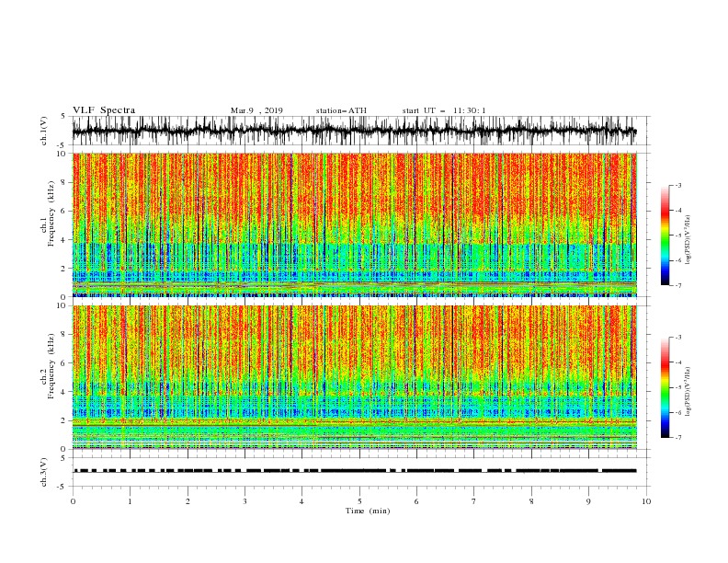Click inside the ch.2 spectrogram panel
Image resolution: width=728 pixels, height=563 pixels.
pyautogui.click(x=354, y=377)
